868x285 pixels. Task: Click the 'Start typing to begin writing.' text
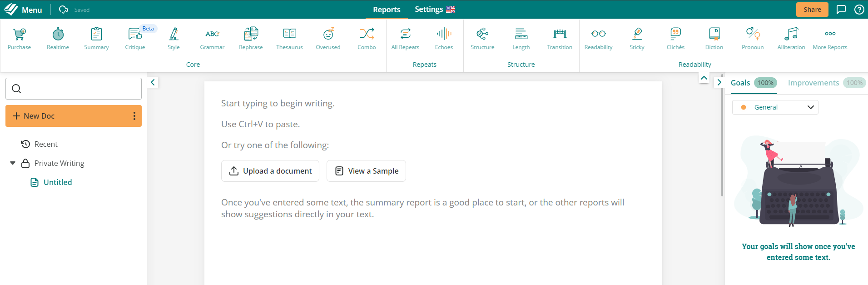278,104
